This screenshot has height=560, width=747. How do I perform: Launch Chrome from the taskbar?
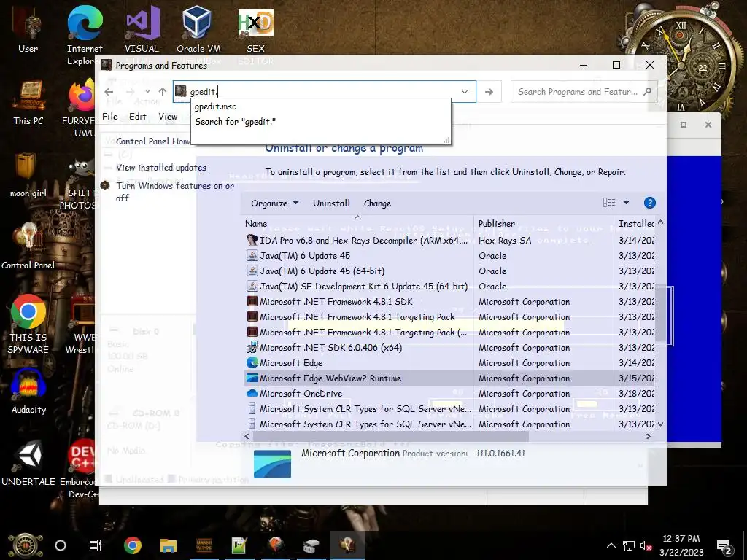(133, 545)
